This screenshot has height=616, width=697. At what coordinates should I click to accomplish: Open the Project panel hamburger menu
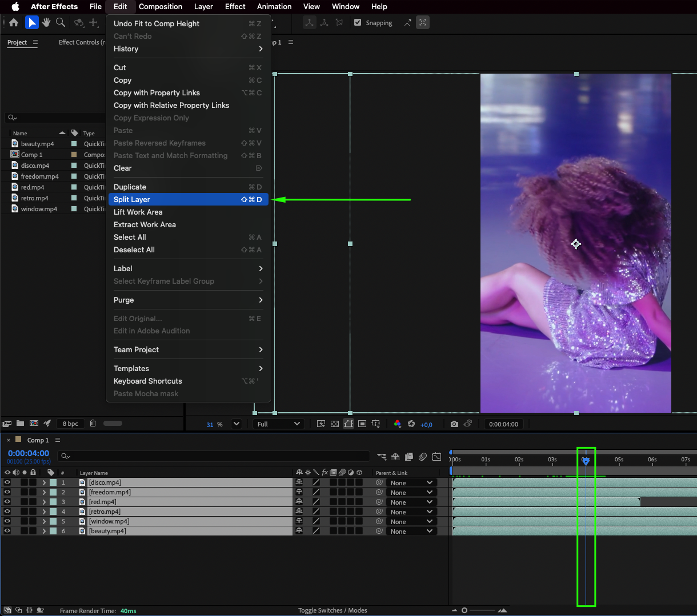[35, 42]
